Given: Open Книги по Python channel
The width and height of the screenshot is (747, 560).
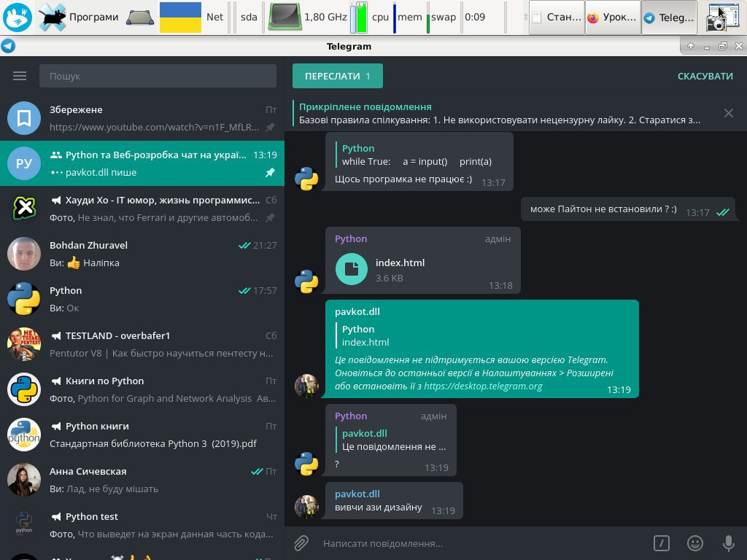Looking at the screenshot, I should 142,389.
